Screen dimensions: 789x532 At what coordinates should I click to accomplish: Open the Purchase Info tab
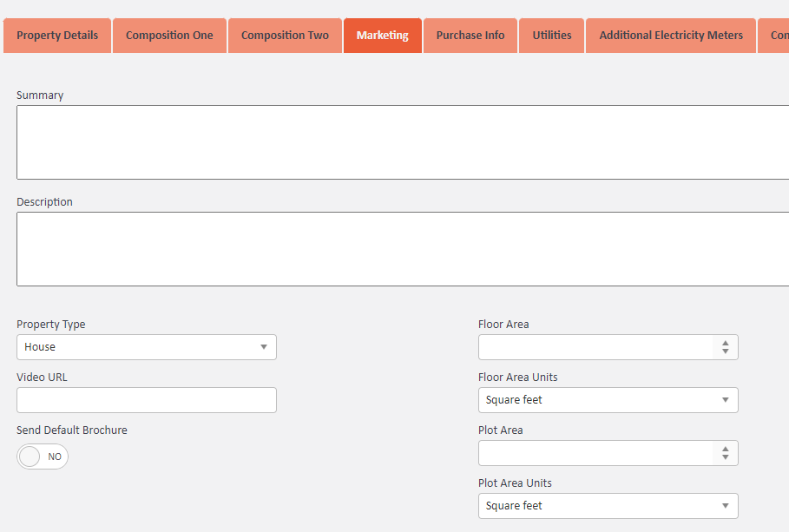[470, 36]
